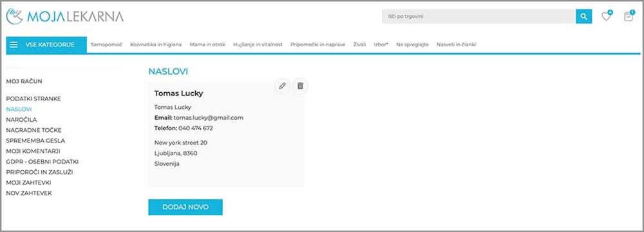This screenshot has width=644, height=232.
Task: Open Naročila in account sidebar
Action: [21, 120]
